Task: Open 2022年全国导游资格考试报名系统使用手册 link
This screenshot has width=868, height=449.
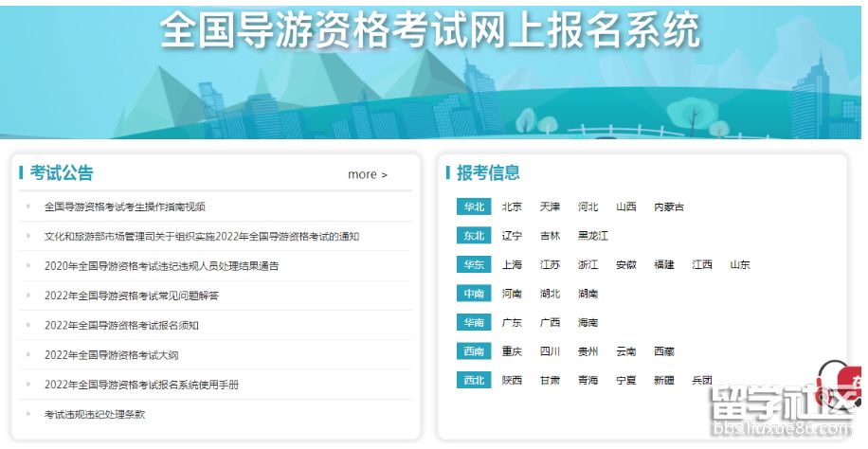Action: pos(141,385)
